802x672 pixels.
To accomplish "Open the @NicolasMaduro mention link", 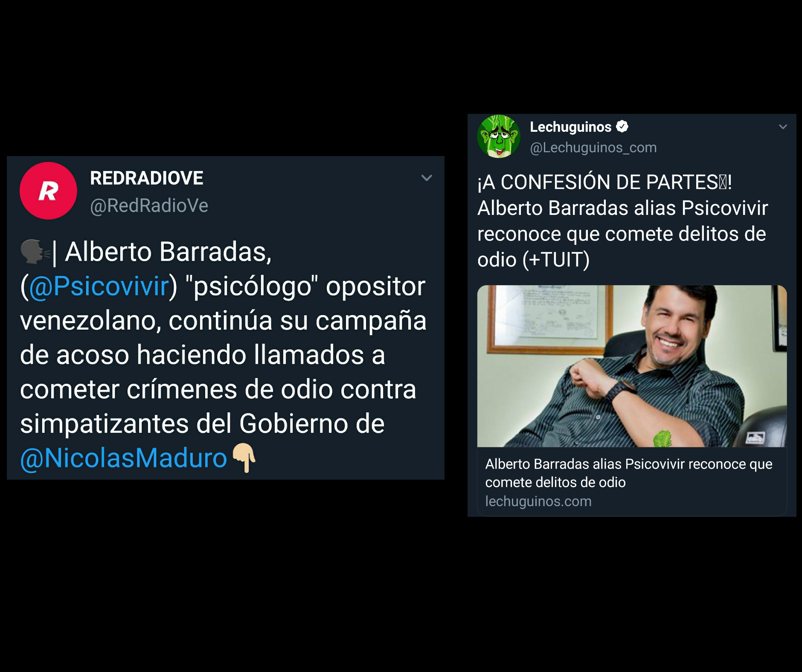I will [124, 458].
